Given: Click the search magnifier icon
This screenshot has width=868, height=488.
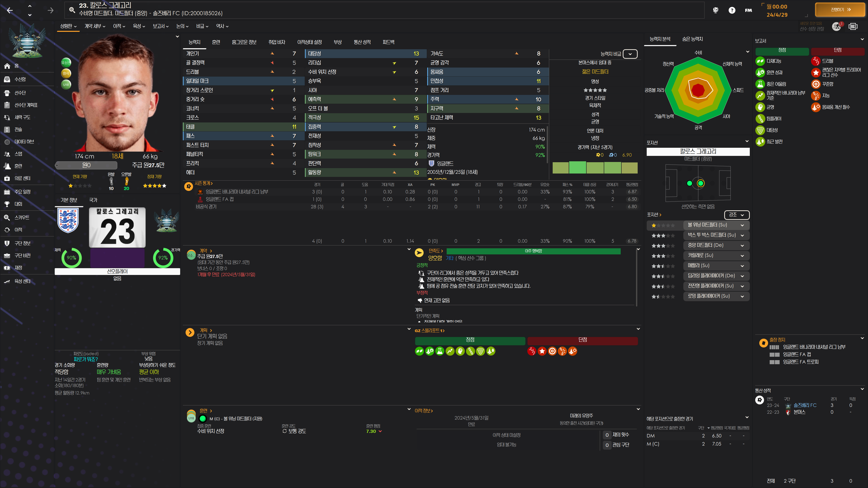Looking at the screenshot, I should click(x=72, y=10).
